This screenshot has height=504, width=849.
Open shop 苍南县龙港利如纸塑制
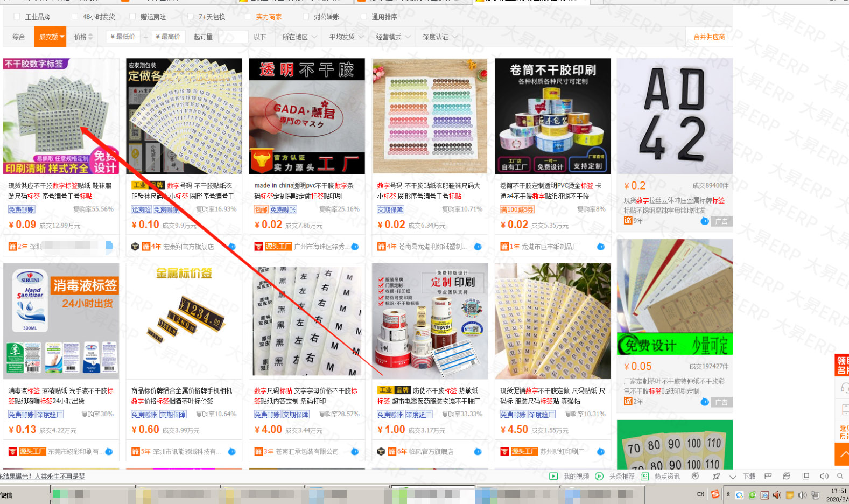click(x=431, y=247)
